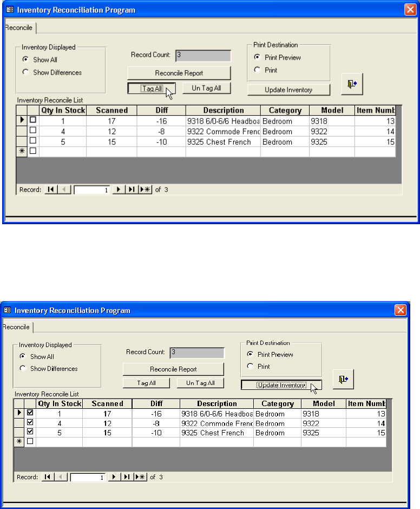Choose Print radio option in upper window
The height and width of the screenshot is (509, 420).
(258, 70)
